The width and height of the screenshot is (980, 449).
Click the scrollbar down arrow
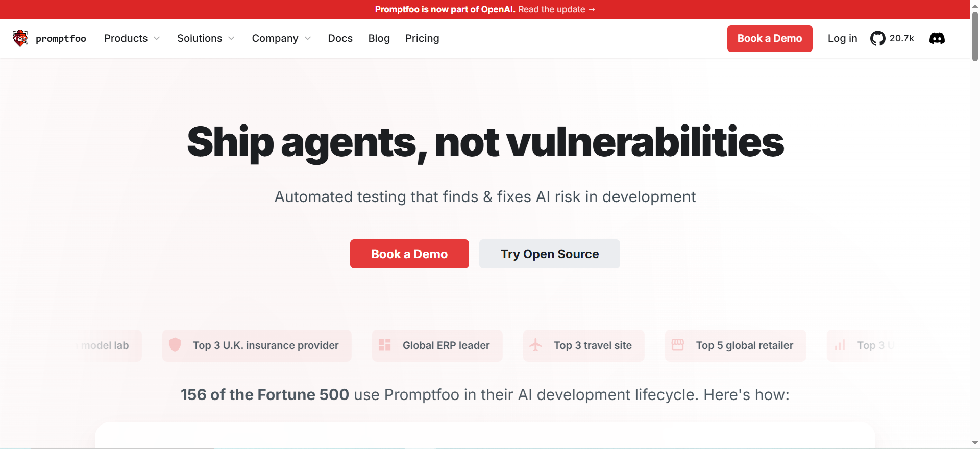975,443
